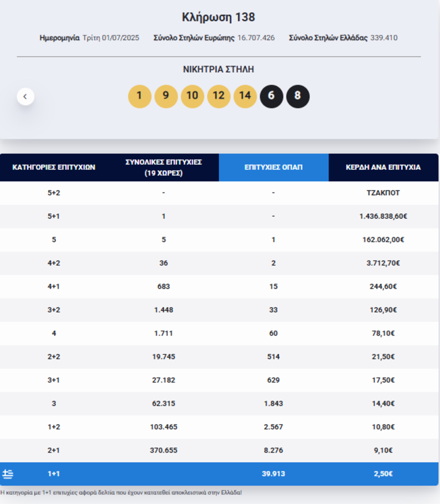Image resolution: width=440 pixels, height=504 pixels.
Task: Click the 1+1 category footnote text
Action: 121,493
